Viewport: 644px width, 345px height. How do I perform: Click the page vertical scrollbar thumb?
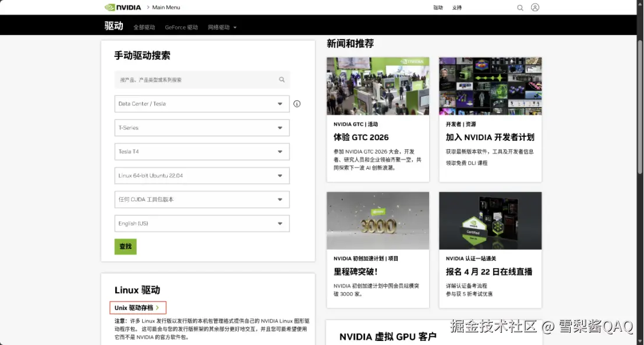pos(640,106)
